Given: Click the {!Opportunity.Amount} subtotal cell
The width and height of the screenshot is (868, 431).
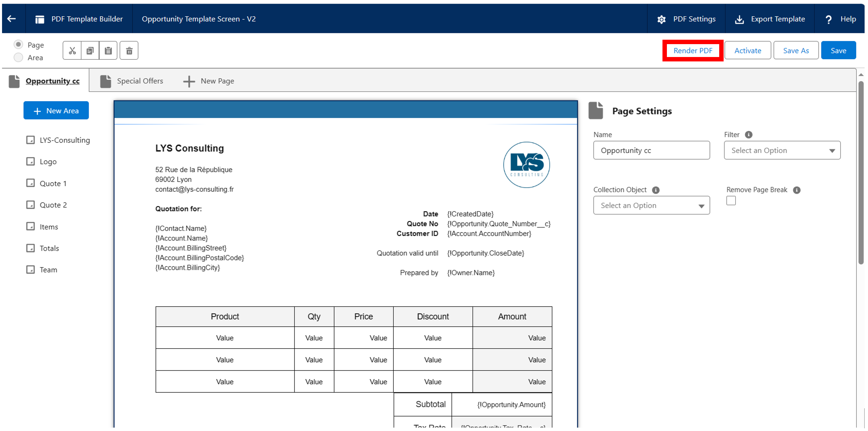Looking at the screenshot, I should (502, 405).
